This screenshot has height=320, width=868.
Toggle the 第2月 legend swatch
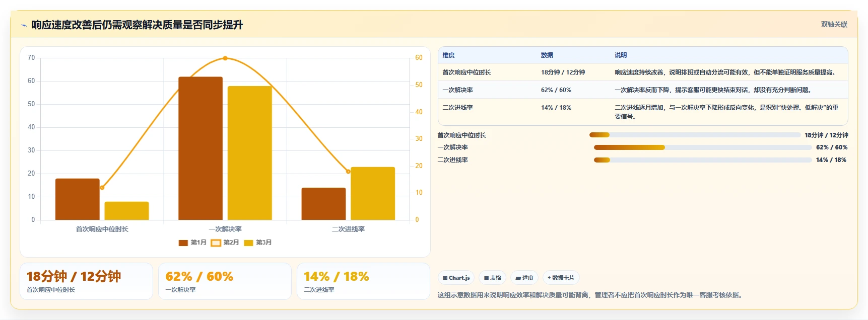[x=216, y=243]
